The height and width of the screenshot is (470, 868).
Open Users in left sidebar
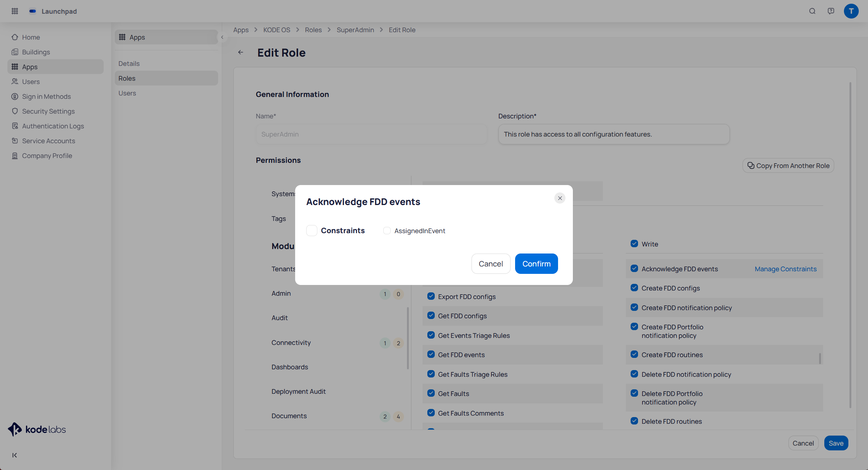pos(56,81)
